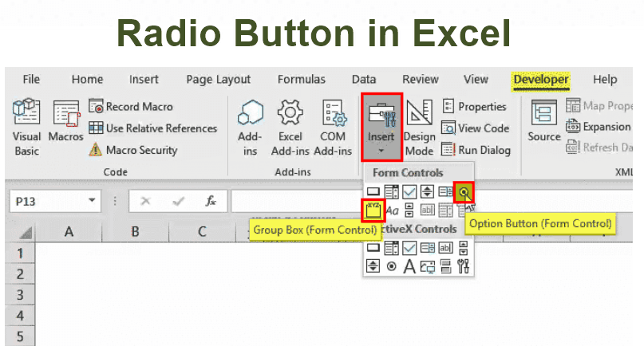
Task: Select Group Box form control
Action: [x=373, y=210]
